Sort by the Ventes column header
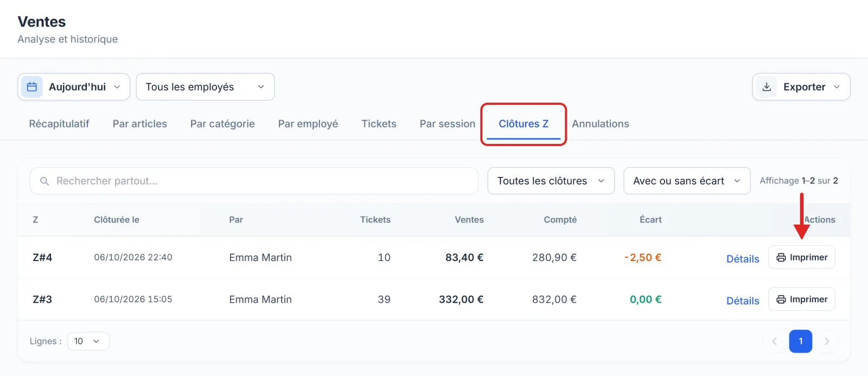 click(469, 220)
